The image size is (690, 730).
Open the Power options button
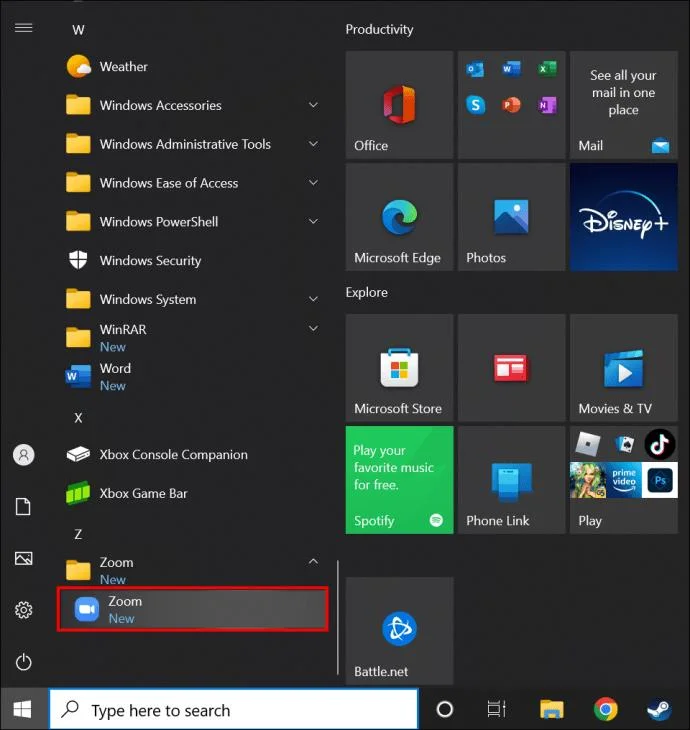tap(23, 662)
